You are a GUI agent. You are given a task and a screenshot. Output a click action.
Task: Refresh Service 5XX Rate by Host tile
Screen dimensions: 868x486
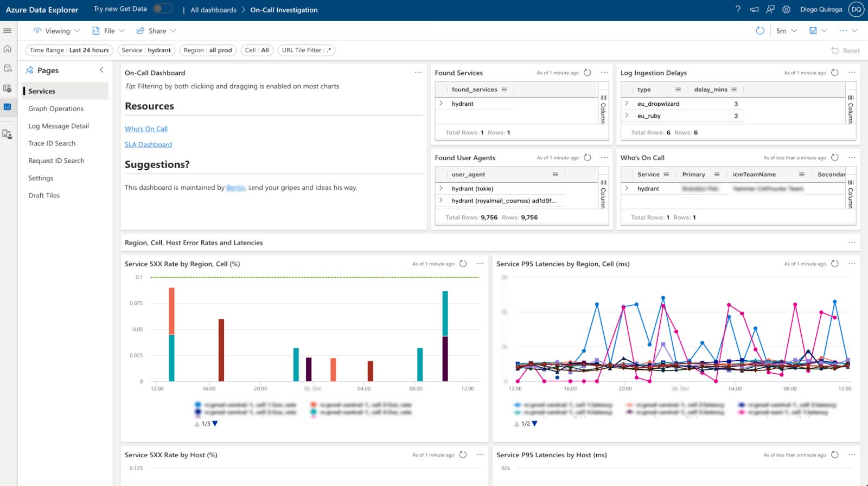tap(463, 455)
